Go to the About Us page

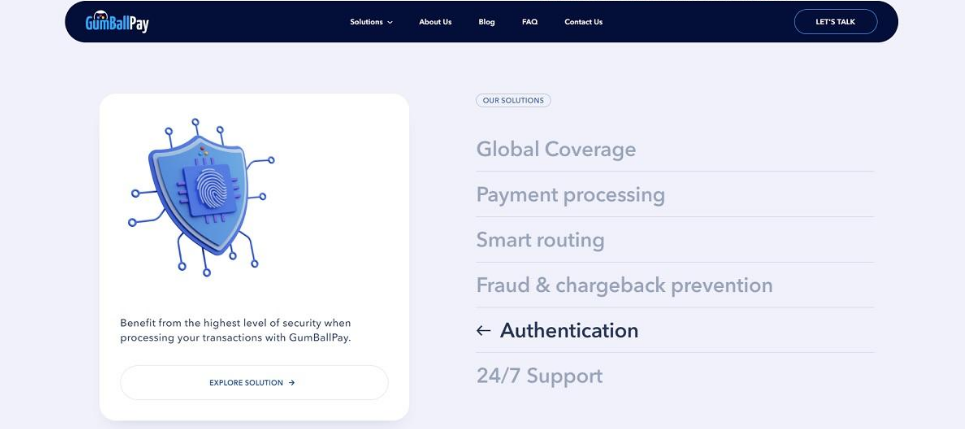(x=435, y=22)
